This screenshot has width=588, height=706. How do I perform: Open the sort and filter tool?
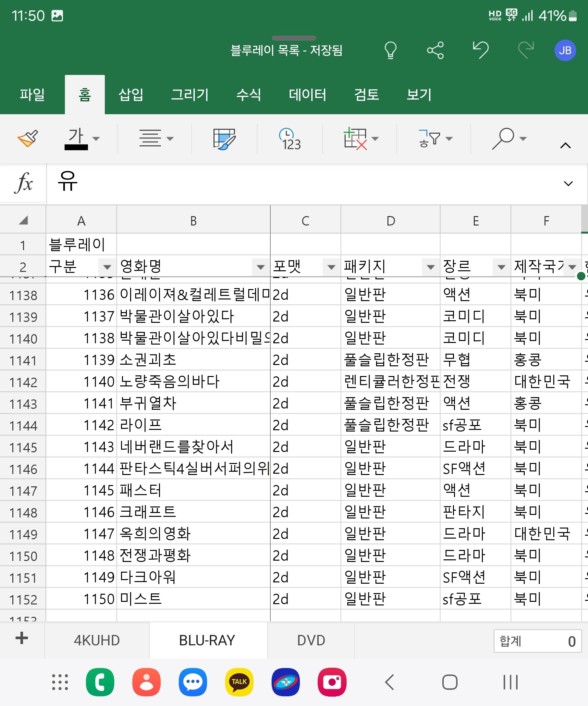pyautogui.click(x=435, y=139)
